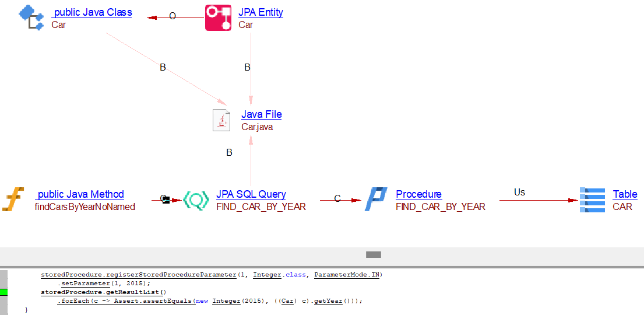Click the JPA SQL Query node icon
Screen dimensions: 644x315
point(196,200)
